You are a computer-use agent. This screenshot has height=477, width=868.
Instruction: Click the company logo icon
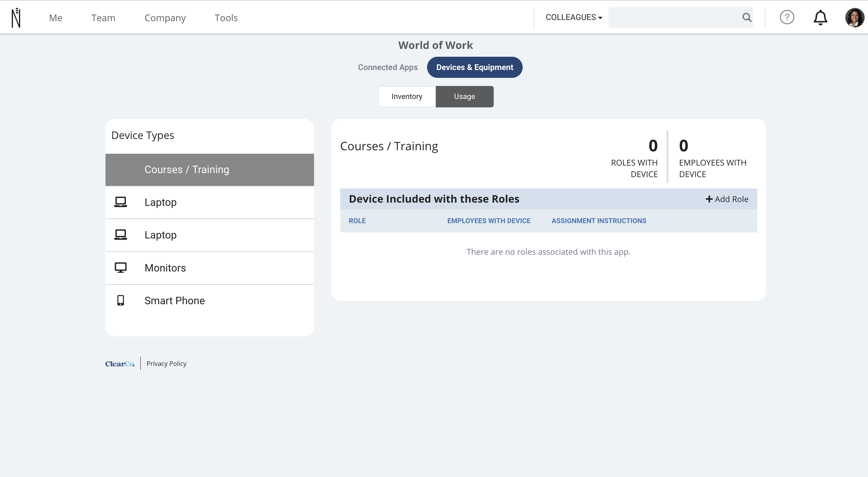[x=16, y=17]
